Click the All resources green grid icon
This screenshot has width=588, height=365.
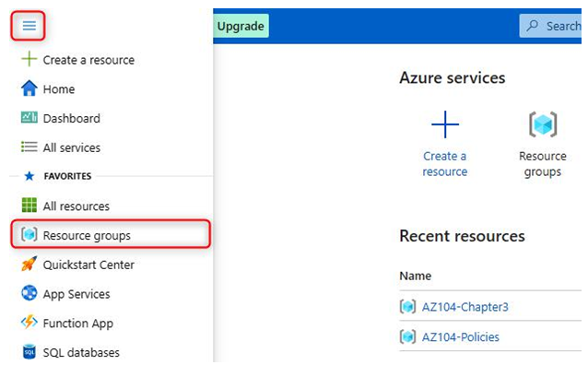29,206
